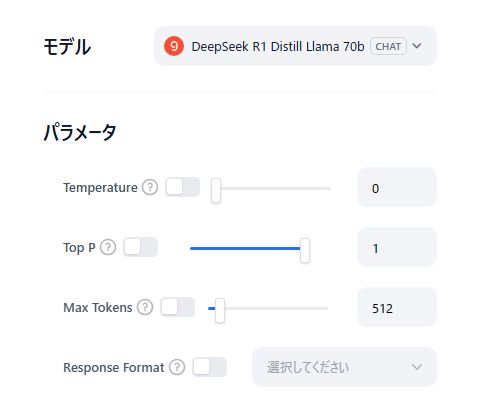Toggle the Max Tokens switch
The width and height of the screenshot is (478, 411).
178,307
